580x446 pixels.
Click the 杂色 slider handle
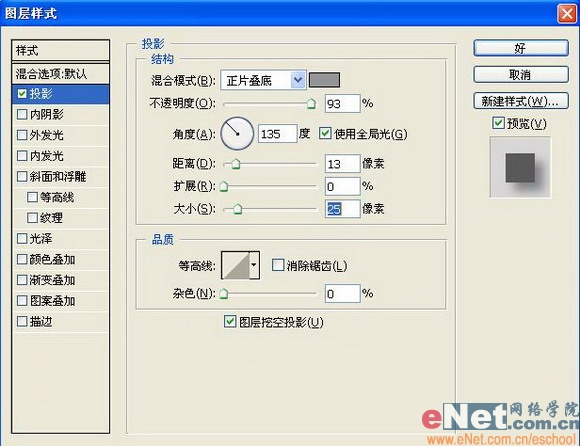tap(223, 294)
